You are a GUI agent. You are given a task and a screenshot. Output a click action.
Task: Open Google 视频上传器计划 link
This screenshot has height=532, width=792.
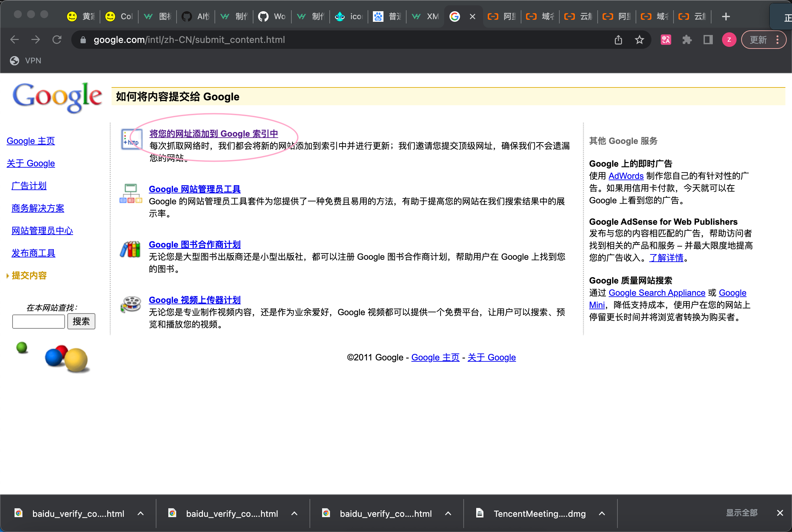[x=195, y=300]
